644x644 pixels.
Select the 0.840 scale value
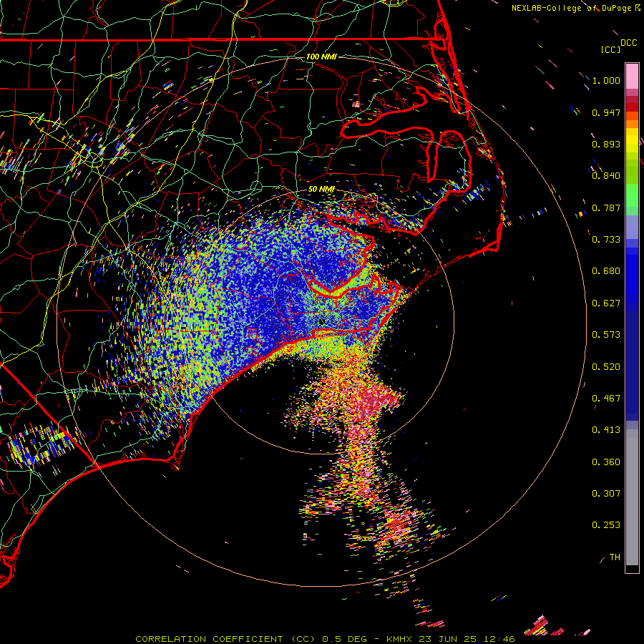click(x=606, y=176)
